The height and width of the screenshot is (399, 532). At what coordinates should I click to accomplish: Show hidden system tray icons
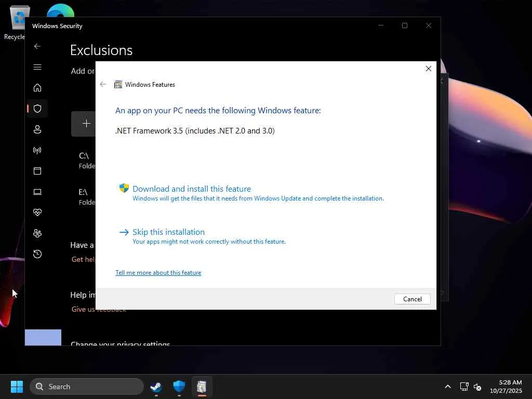pyautogui.click(x=448, y=387)
